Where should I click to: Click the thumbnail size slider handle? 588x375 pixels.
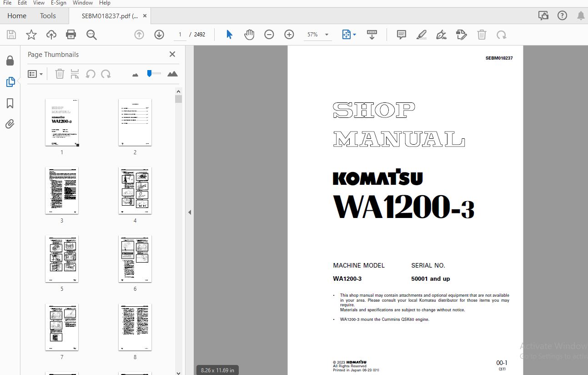tap(149, 73)
